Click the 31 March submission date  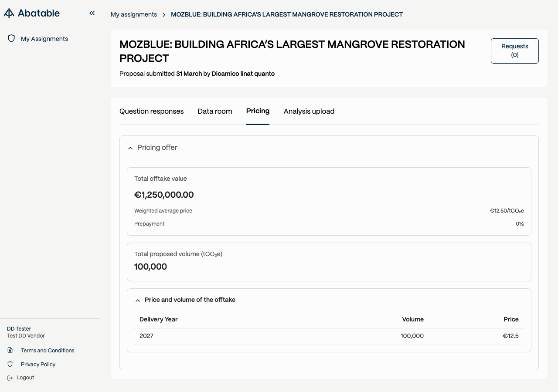point(189,74)
